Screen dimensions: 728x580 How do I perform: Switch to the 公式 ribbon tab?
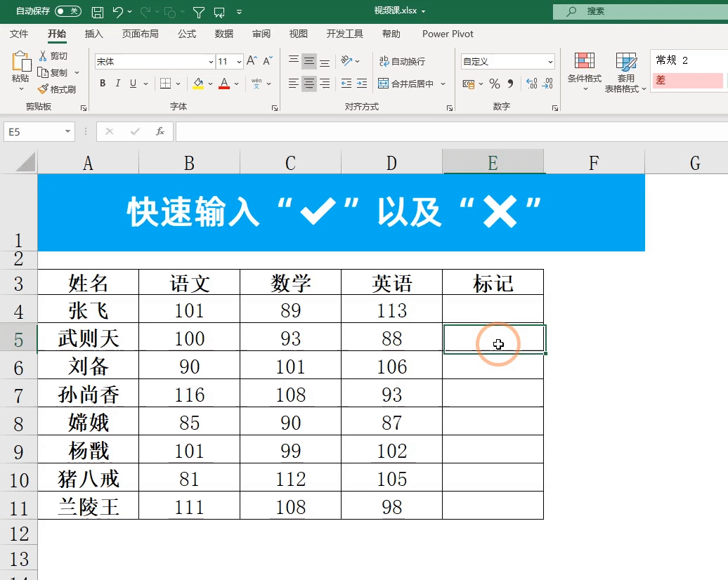click(187, 34)
